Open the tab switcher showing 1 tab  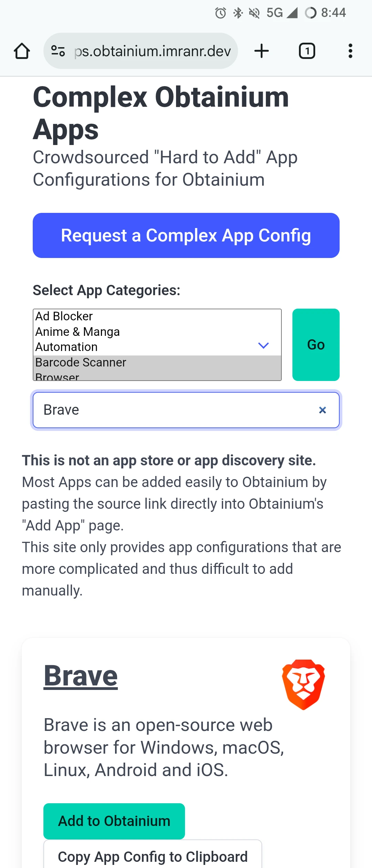307,51
